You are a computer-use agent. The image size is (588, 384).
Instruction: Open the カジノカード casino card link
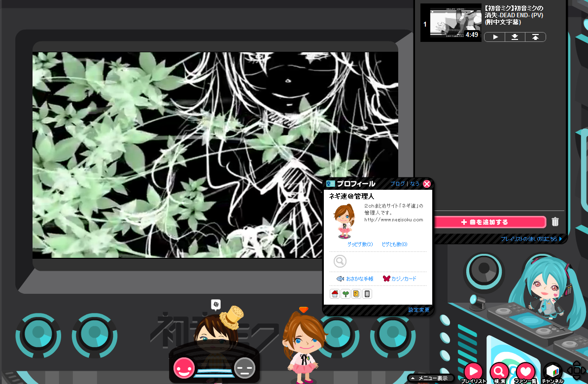pos(399,279)
